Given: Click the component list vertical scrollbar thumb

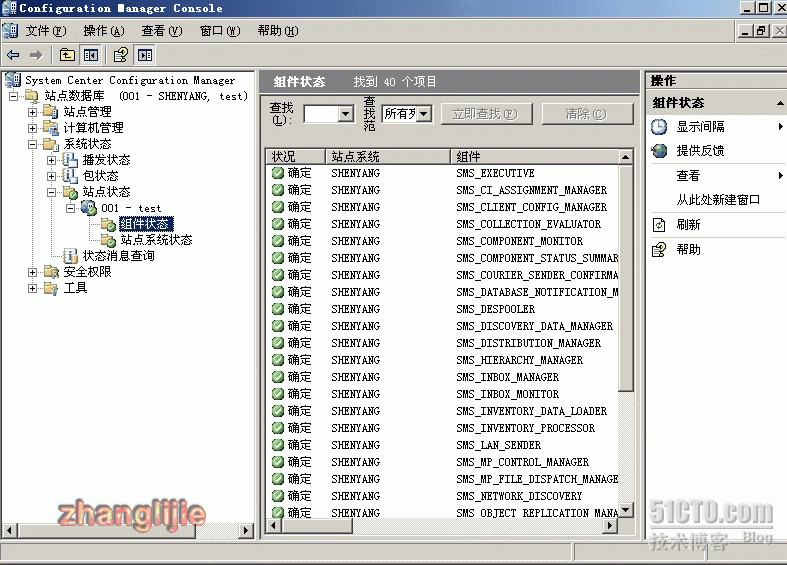Looking at the screenshot, I should pos(625,278).
